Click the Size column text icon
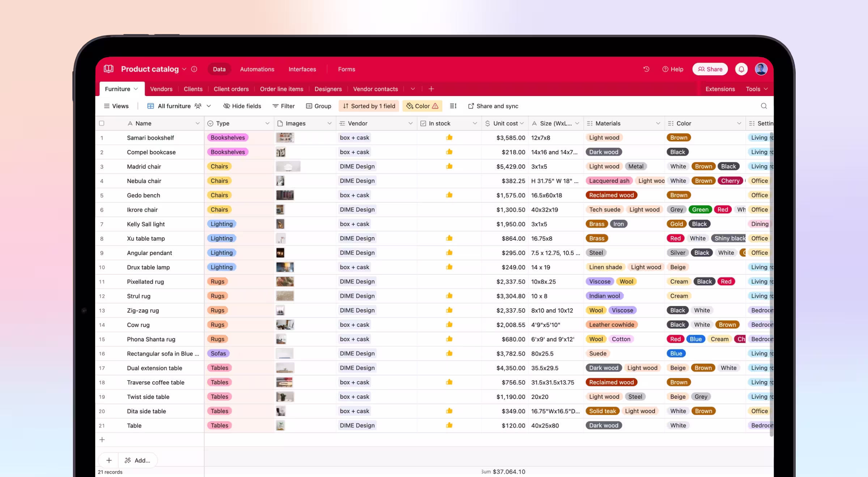 [x=534, y=123]
